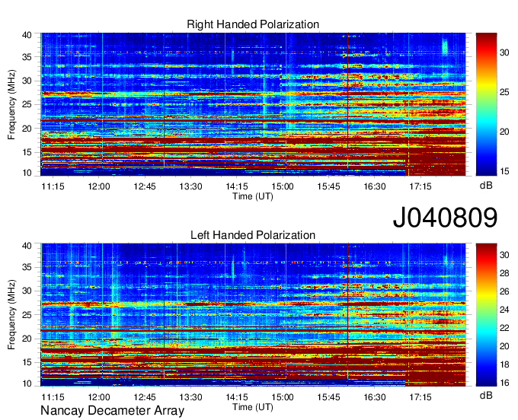The width and height of the screenshot is (518, 420).
Task: Click the 24 dB value beside the lower color bar
Action: 504,310
